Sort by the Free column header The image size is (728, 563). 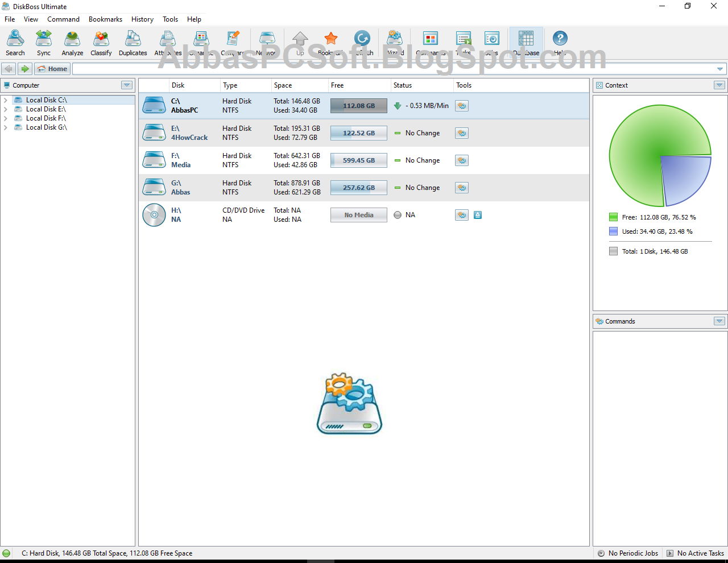[359, 85]
